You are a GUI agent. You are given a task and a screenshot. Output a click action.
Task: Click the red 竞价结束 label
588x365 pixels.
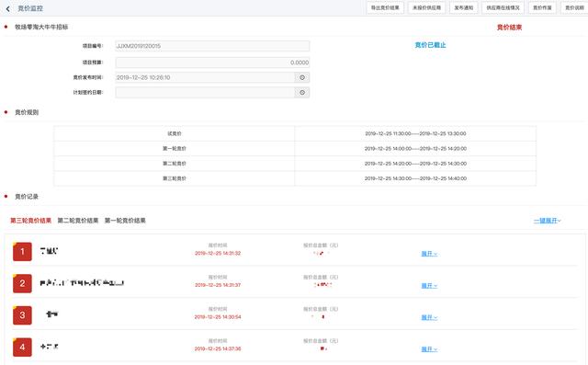click(x=509, y=27)
